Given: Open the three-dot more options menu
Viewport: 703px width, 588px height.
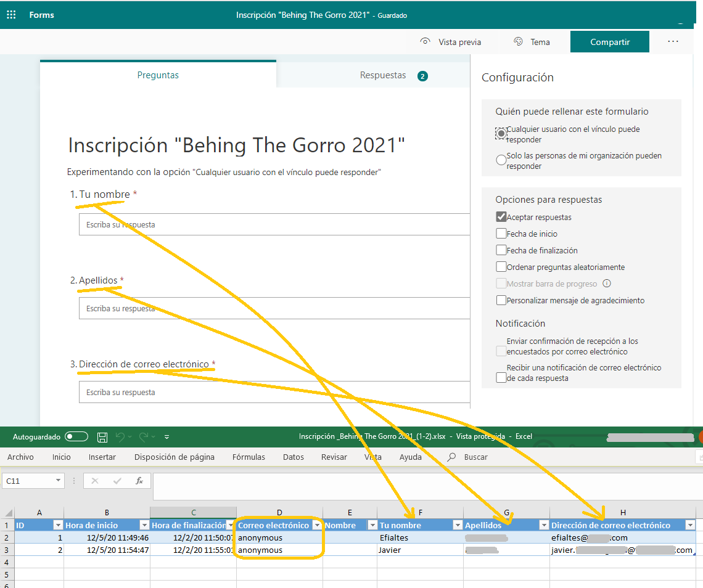Looking at the screenshot, I should coord(673,41).
